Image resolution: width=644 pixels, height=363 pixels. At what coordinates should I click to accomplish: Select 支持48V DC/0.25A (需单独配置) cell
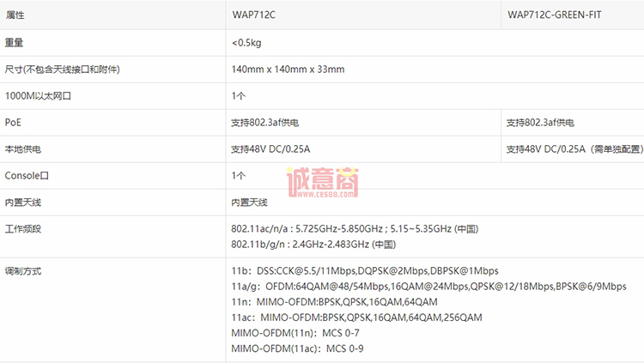575,149
